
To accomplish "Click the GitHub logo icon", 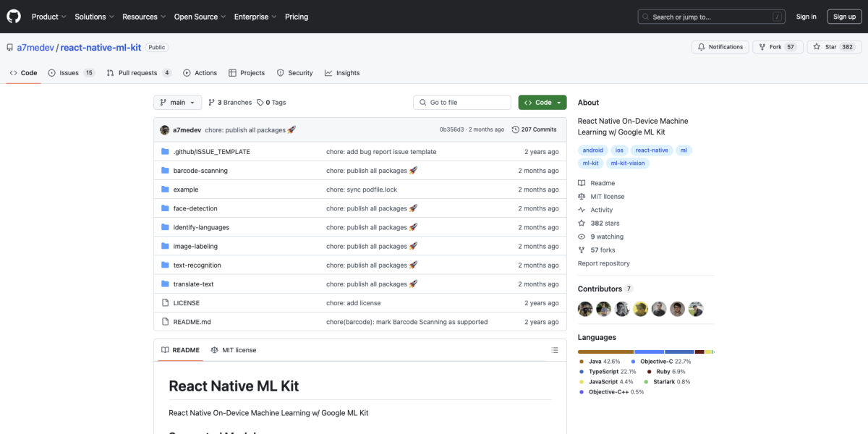I will [13, 16].
